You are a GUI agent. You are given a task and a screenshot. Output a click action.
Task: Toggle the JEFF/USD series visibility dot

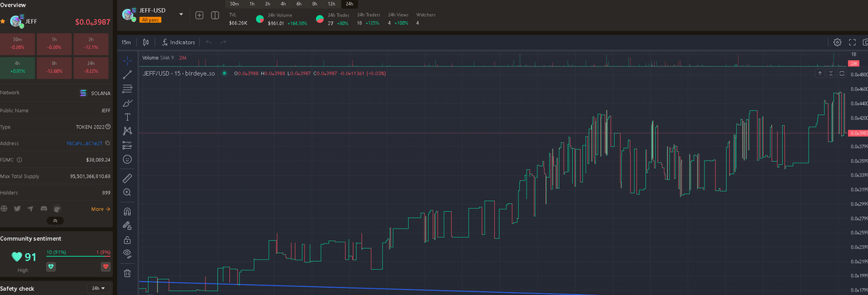[x=224, y=73]
